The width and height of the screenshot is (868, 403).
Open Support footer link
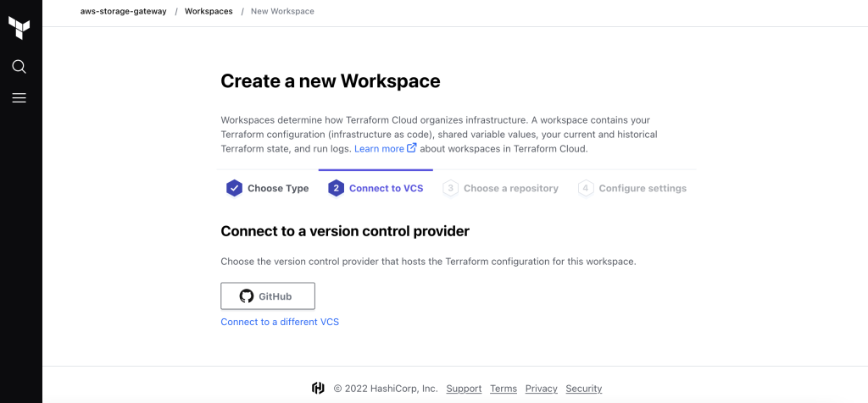coord(464,389)
